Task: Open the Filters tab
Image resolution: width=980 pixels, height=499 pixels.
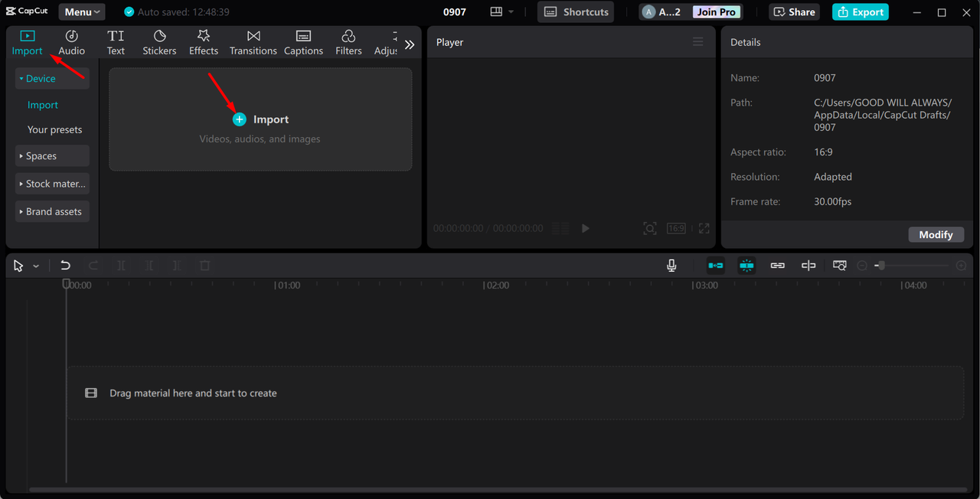Action: (x=348, y=43)
